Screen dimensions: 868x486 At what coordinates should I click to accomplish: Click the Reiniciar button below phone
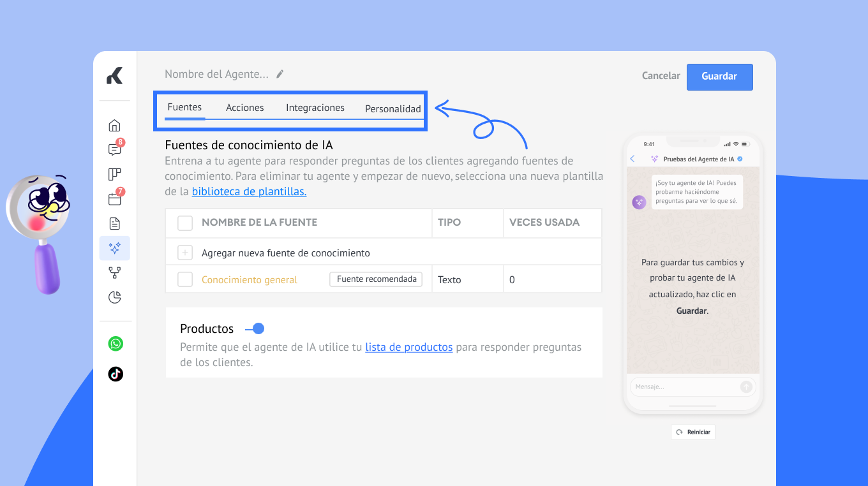(x=693, y=432)
